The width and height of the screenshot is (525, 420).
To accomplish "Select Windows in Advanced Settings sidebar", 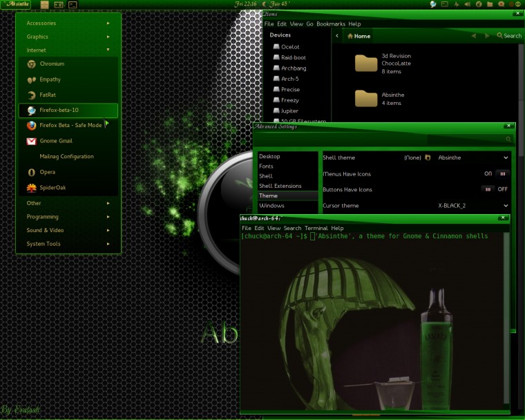I will [x=287, y=206].
